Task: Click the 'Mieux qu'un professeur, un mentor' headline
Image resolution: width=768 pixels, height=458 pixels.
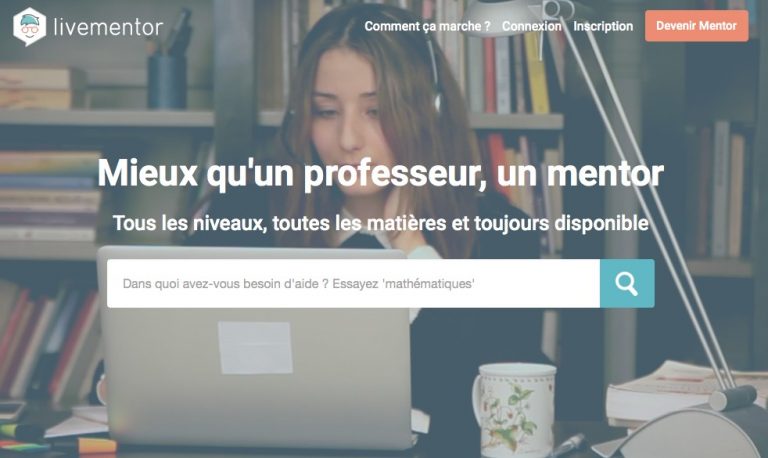Action: 380,173
